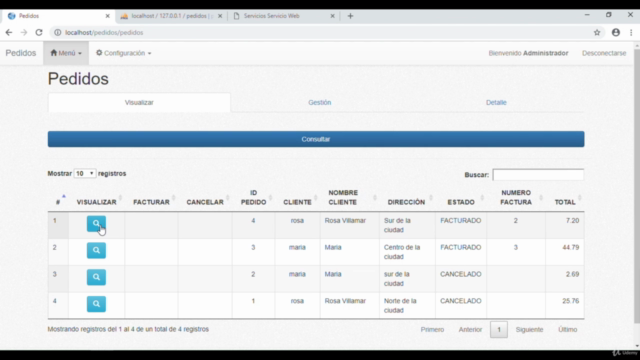Close the Servicios Servicio Web tab
640x360 pixels.
pos(332,16)
